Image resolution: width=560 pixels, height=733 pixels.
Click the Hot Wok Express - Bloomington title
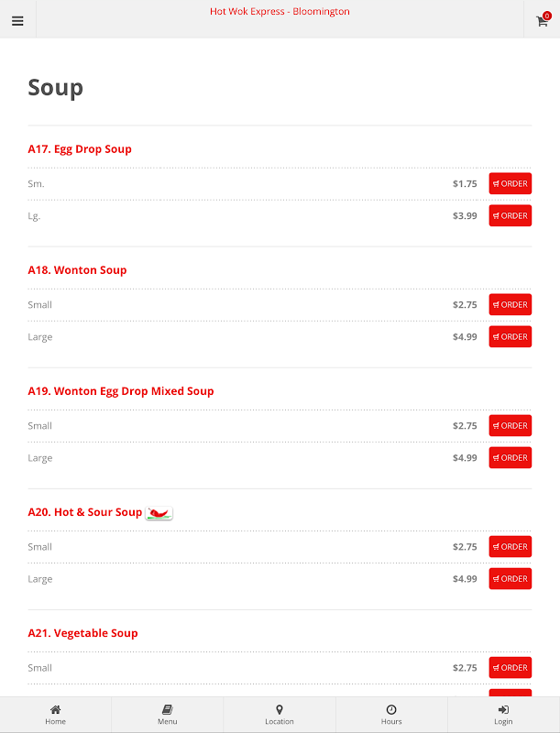pyautogui.click(x=280, y=12)
